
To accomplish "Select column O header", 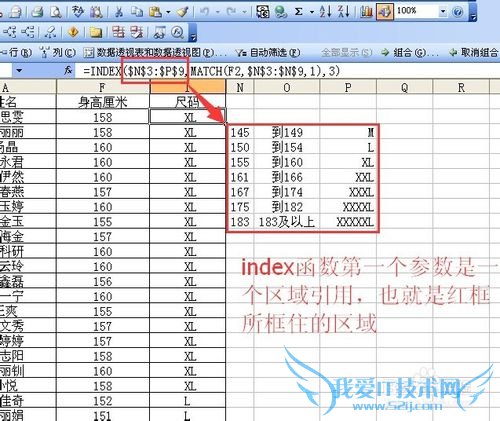I will click(287, 87).
